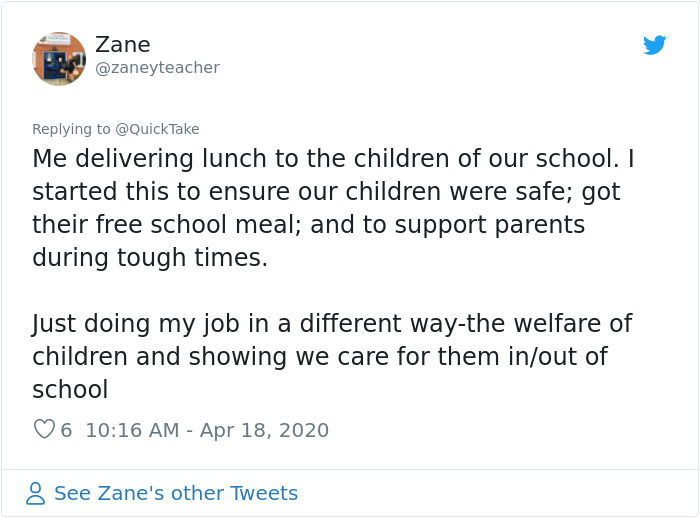Click the 'Replying to' label

click(x=72, y=129)
